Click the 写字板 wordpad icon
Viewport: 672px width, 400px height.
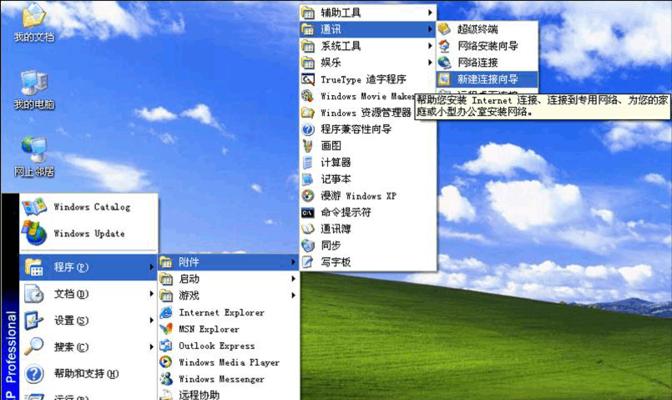point(308,262)
